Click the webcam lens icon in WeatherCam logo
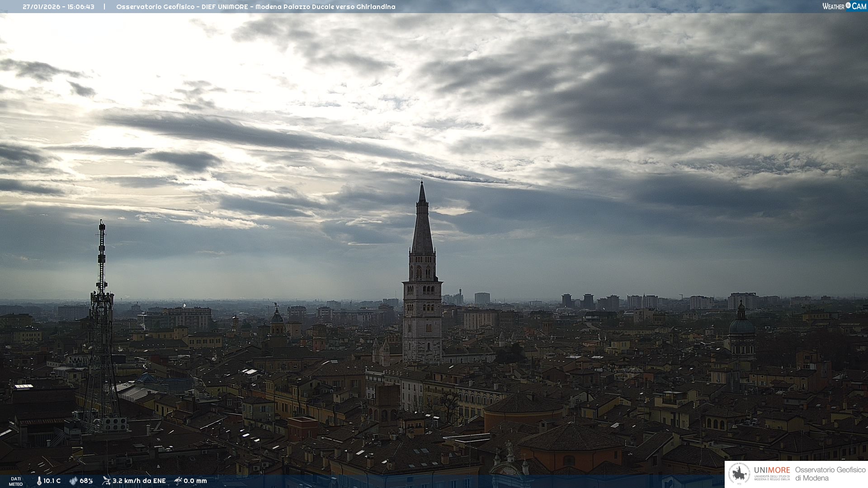 coord(848,5)
